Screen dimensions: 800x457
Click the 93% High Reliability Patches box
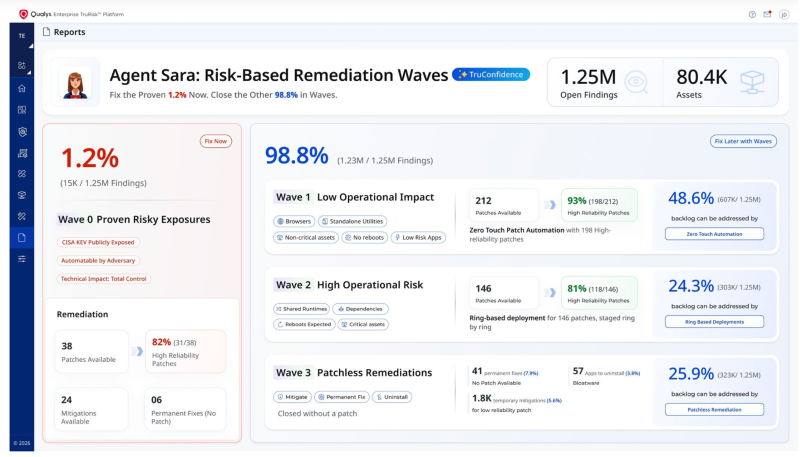pyautogui.click(x=599, y=206)
